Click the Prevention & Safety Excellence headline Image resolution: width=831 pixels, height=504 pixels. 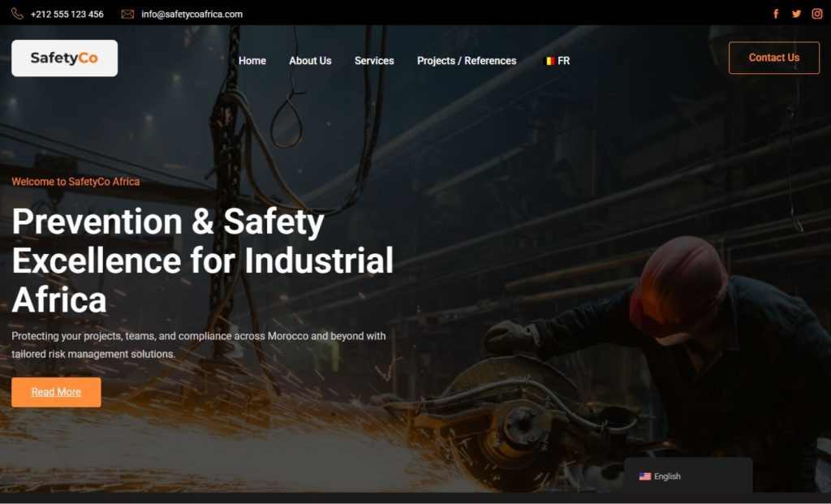[x=202, y=261]
